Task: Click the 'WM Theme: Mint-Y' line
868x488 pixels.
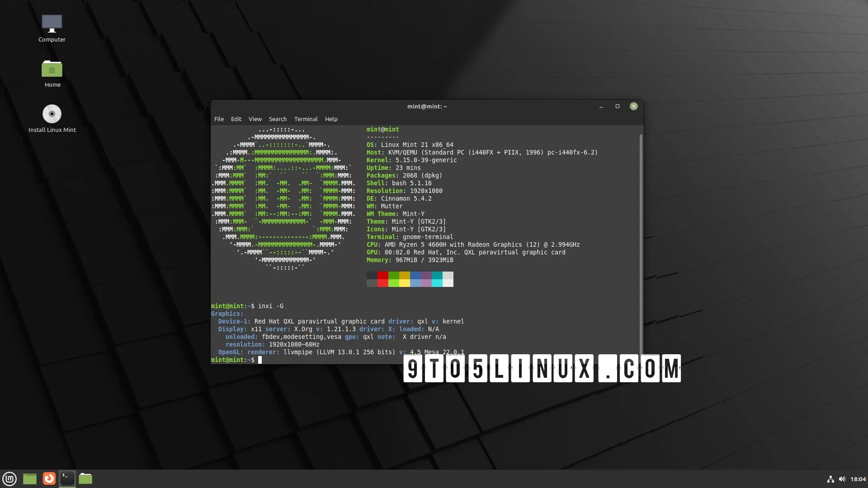Action: (x=395, y=214)
